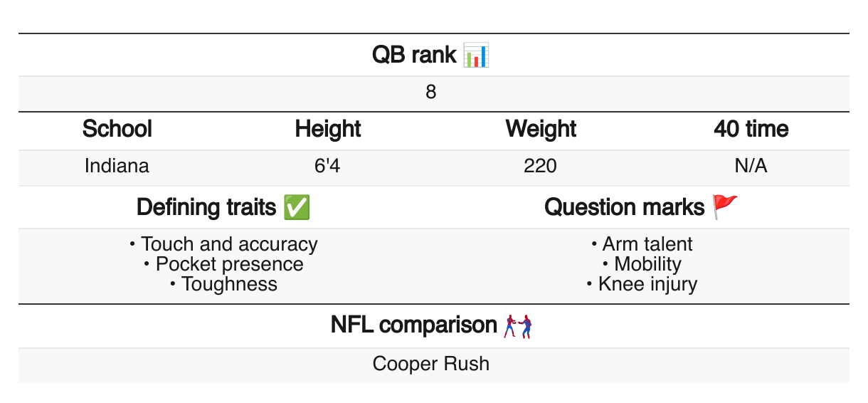Click the N/A 40 time cell
Image resolution: width=868 pixels, height=403 pixels.
(751, 167)
